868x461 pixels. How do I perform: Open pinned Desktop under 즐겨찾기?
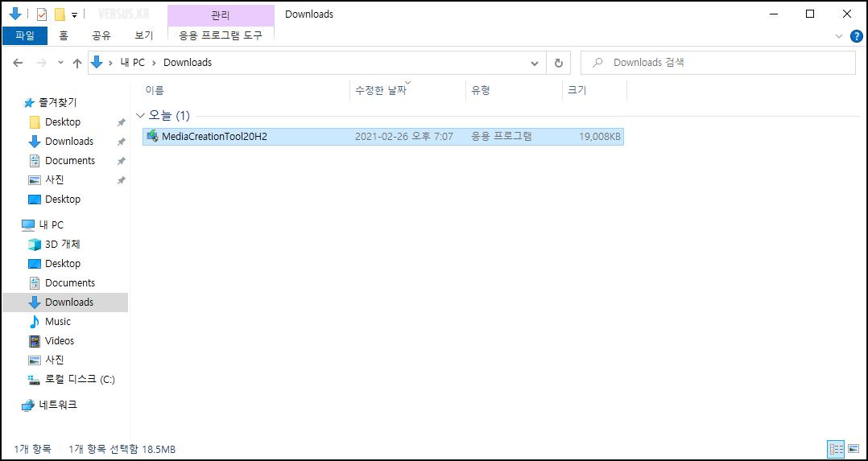[63, 121]
